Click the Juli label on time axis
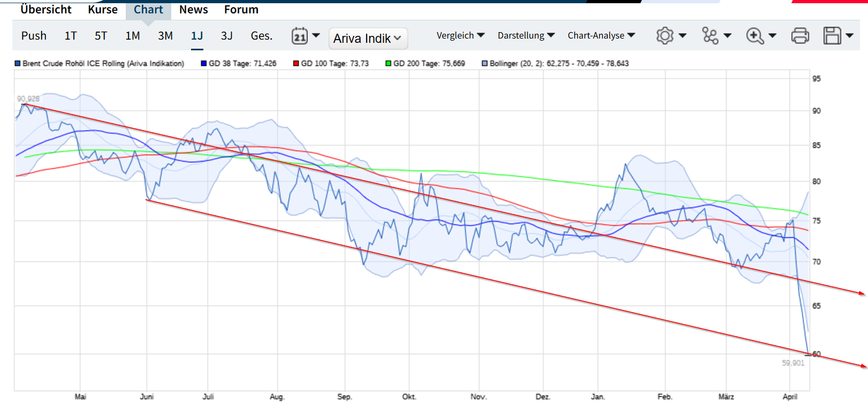The width and height of the screenshot is (868, 409). tap(208, 397)
